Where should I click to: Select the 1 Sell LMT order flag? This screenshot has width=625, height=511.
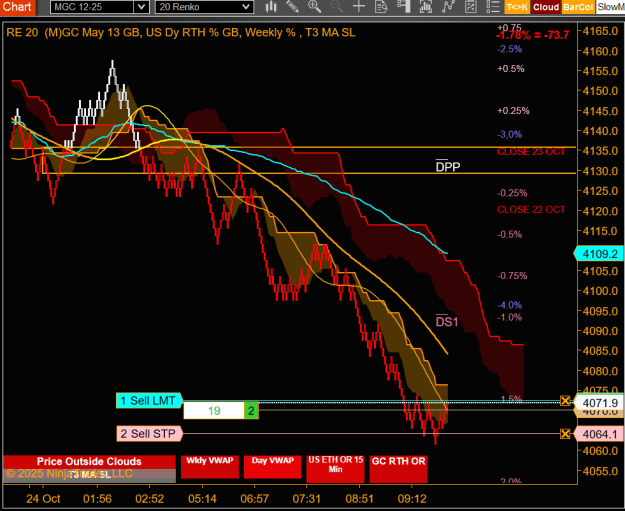pos(149,401)
